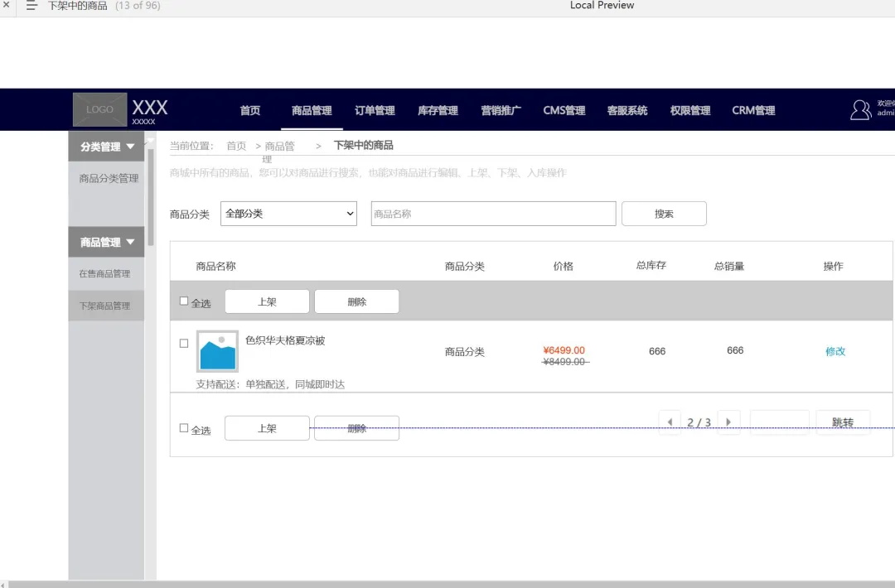895x588 pixels.
Task: Click the 操作 column header
Action: (x=834, y=267)
